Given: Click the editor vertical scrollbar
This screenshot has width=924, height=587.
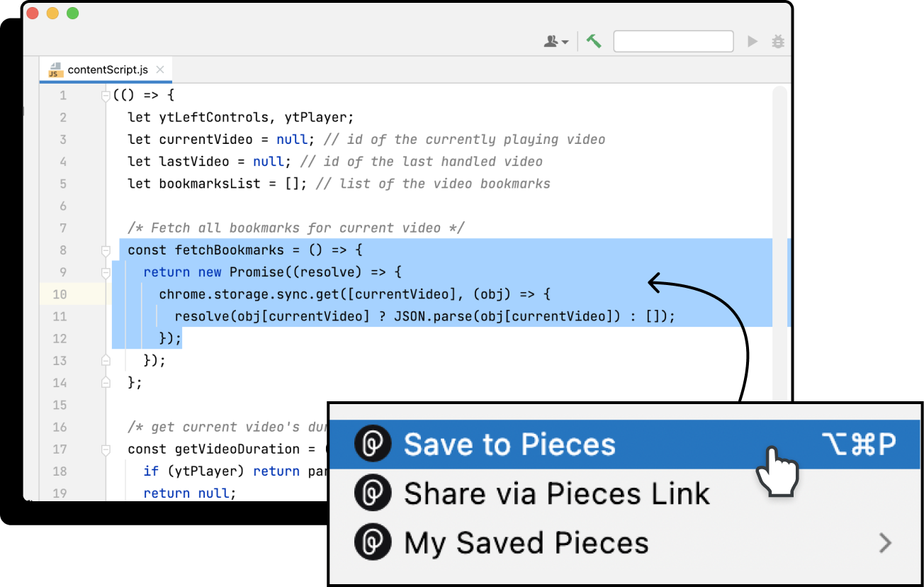Looking at the screenshot, I should 779,213.
